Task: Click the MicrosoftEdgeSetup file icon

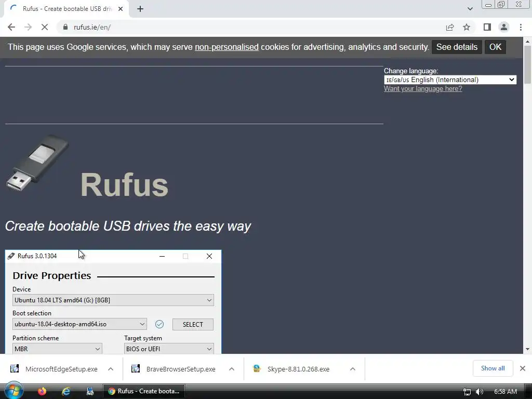Action: click(x=15, y=368)
